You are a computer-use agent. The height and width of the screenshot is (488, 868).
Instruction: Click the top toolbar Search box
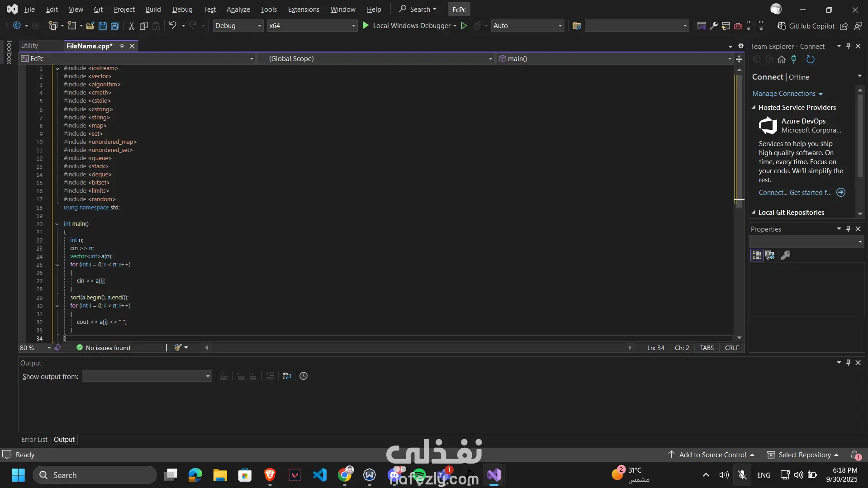tap(417, 9)
